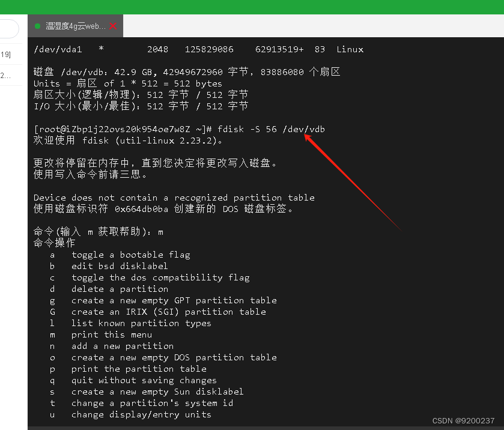The image size is (504, 430).
Task: Click the green connection status dot on the tab
Action: (37, 26)
